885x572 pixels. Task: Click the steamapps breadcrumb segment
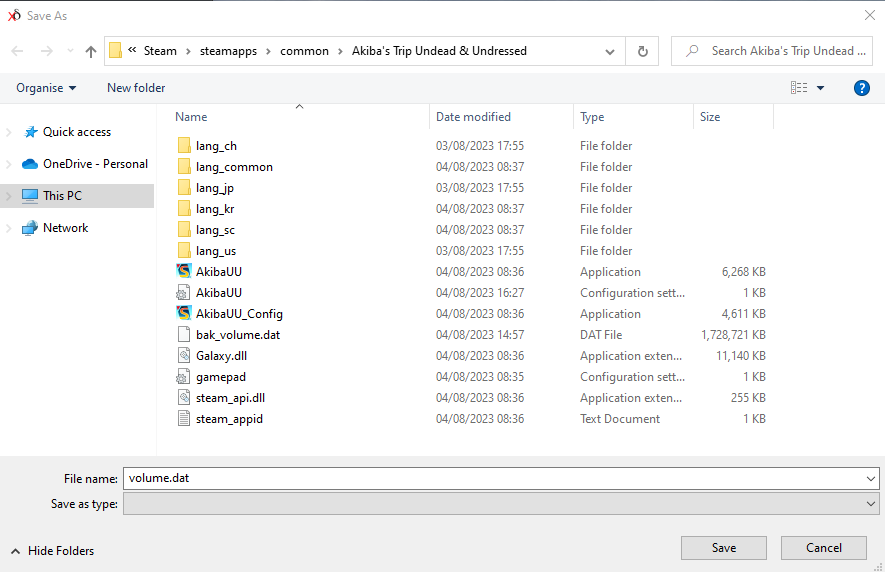(x=228, y=51)
